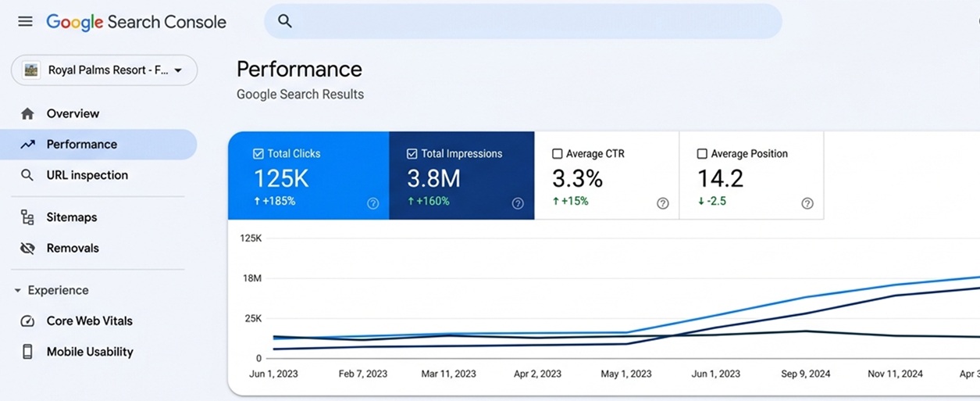
Task: Click the +160% change indicator
Action: (x=427, y=202)
